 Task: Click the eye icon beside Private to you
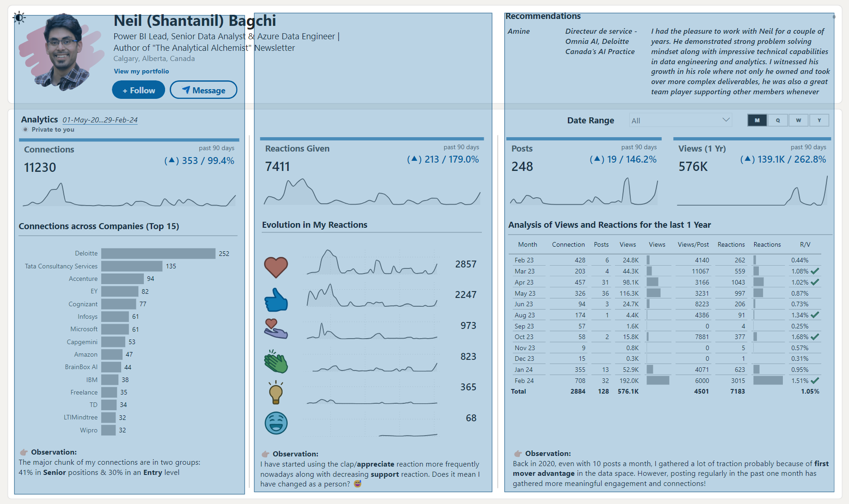point(25,129)
